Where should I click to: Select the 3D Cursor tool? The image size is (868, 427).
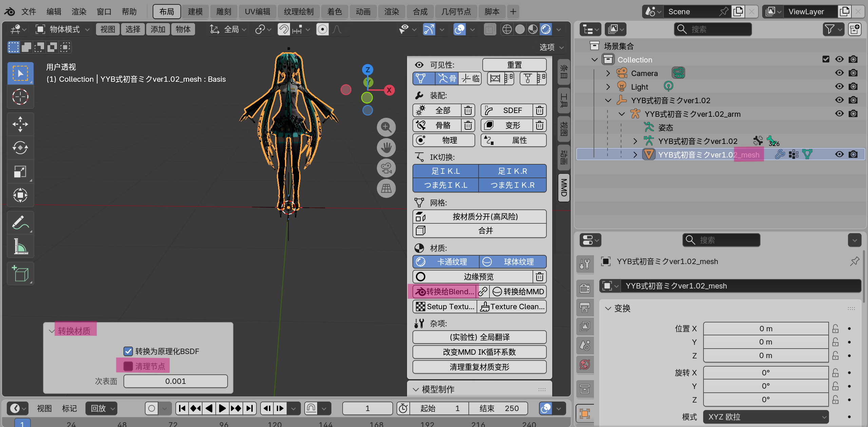pyautogui.click(x=20, y=97)
